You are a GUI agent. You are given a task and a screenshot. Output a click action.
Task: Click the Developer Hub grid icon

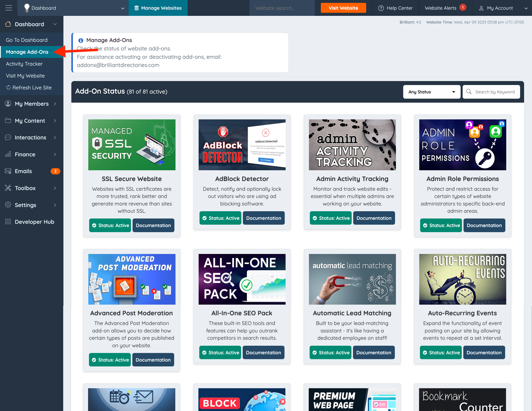click(x=8, y=222)
